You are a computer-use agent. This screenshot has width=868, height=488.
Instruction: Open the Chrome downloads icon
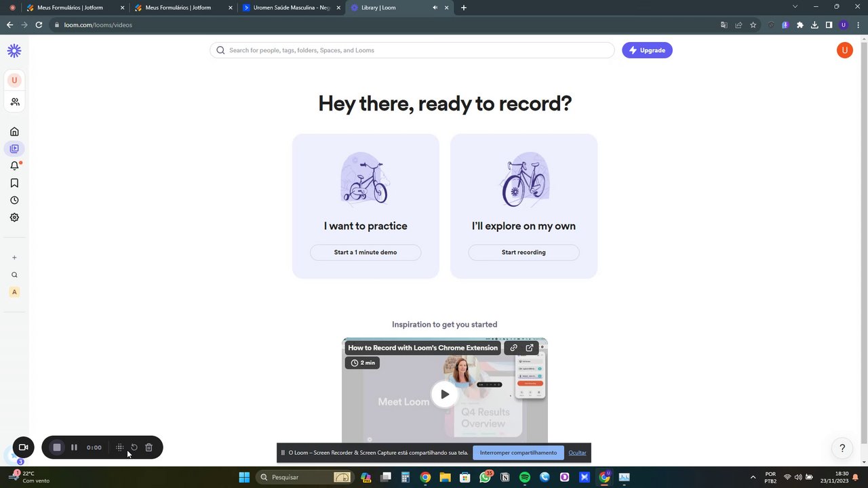pos(814,25)
